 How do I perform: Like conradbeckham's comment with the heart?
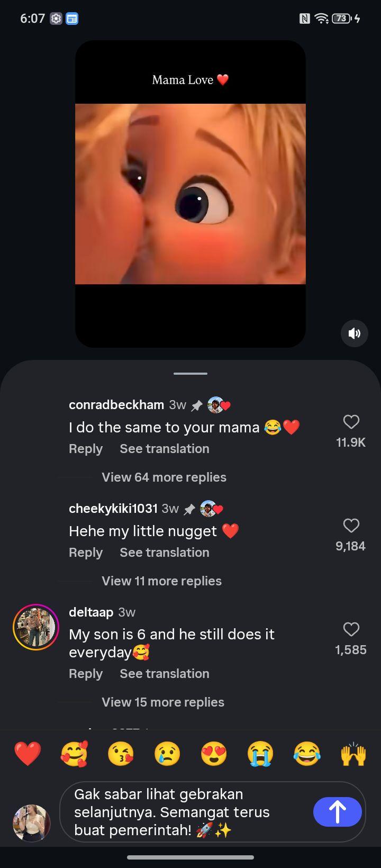pos(351,422)
